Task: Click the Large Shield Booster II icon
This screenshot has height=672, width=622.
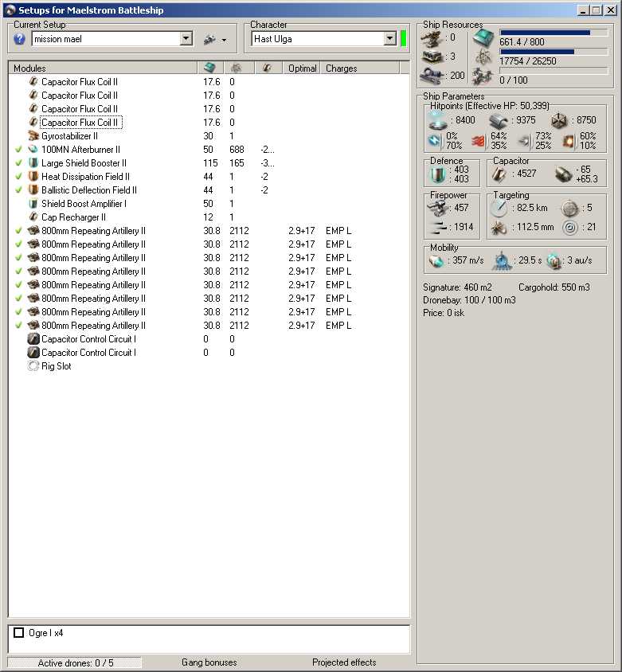Action: (x=33, y=163)
